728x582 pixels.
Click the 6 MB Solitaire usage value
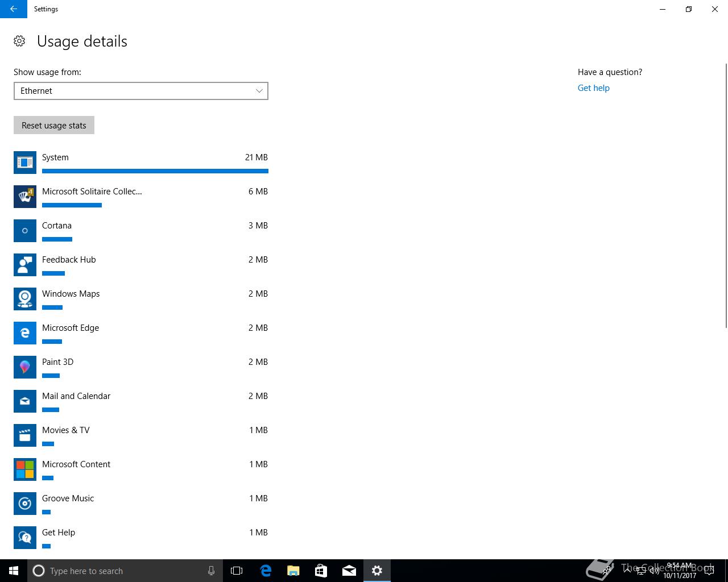point(258,192)
